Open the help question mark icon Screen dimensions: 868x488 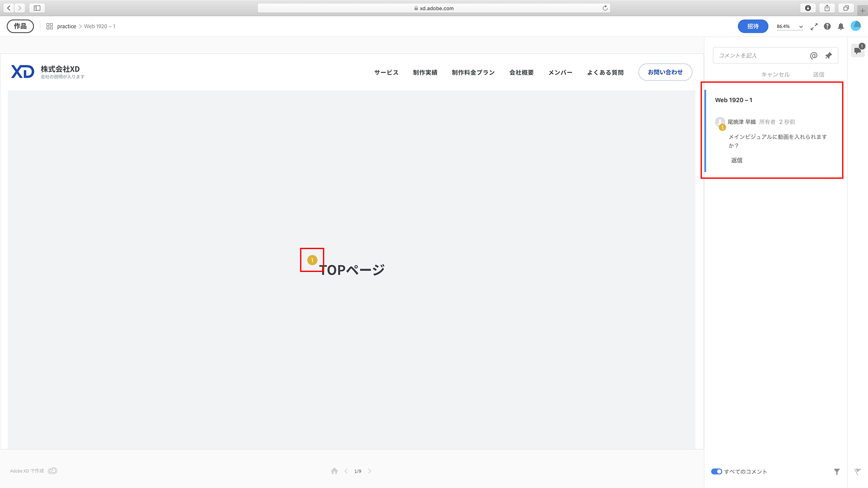point(827,26)
